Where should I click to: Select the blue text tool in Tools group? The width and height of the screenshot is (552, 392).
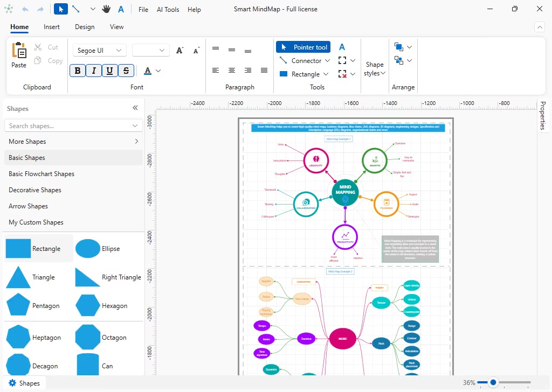pos(342,47)
